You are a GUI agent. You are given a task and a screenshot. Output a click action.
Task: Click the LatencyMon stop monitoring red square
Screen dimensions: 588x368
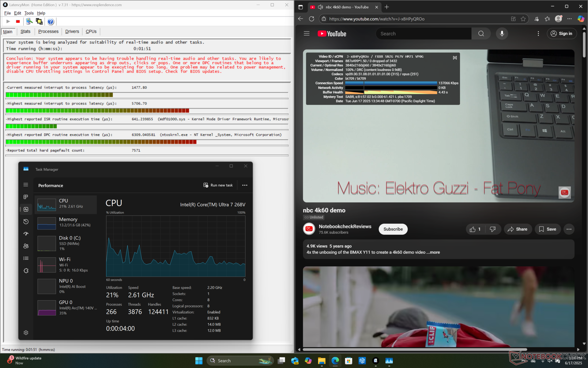coord(18,21)
